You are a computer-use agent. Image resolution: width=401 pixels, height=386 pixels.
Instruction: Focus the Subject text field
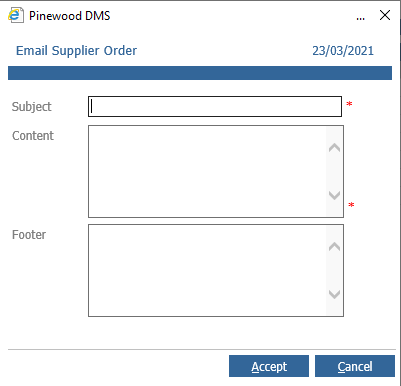pyautogui.click(x=215, y=107)
